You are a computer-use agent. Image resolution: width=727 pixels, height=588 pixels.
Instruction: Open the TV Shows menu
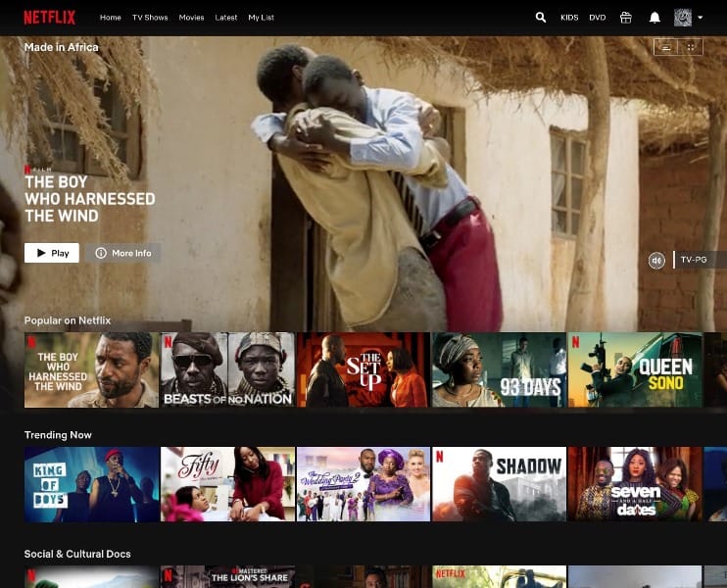coord(150,18)
